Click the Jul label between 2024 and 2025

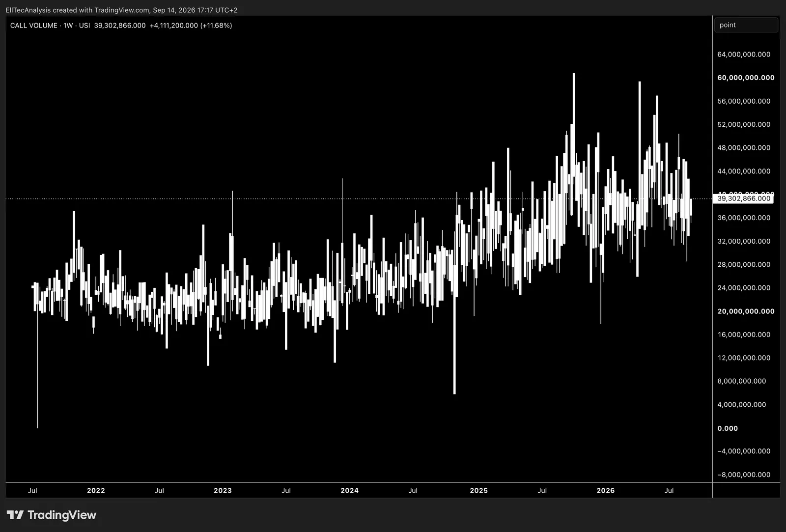pyautogui.click(x=413, y=490)
